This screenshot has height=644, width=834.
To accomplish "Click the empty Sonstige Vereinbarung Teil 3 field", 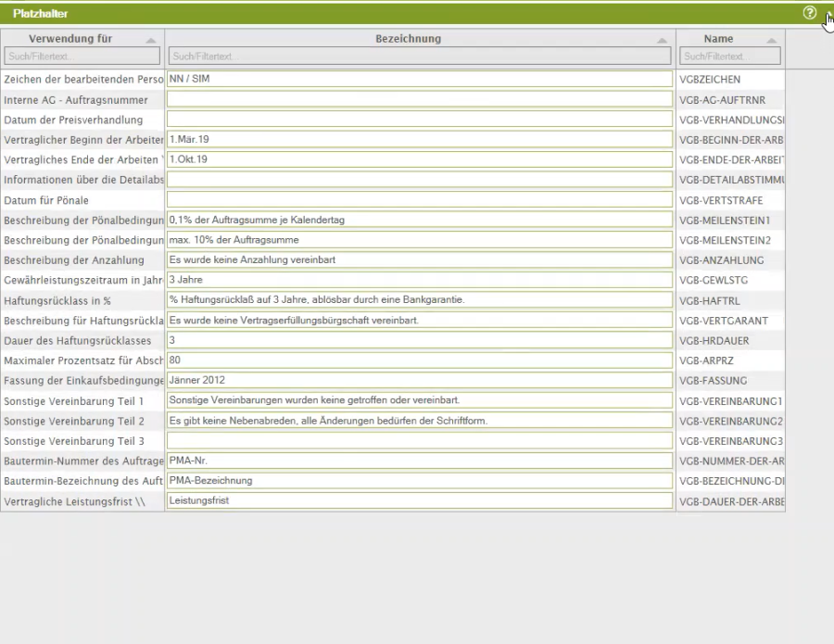I will [420, 440].
